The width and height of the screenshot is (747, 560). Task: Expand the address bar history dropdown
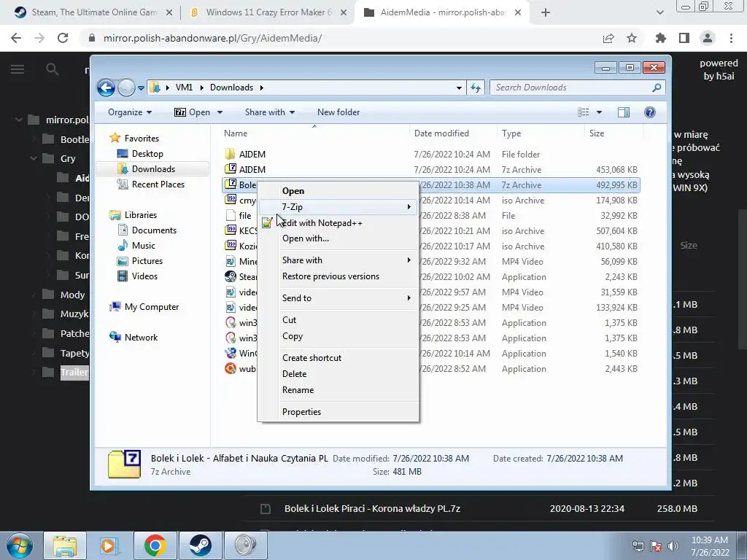(x=459, y=88)
